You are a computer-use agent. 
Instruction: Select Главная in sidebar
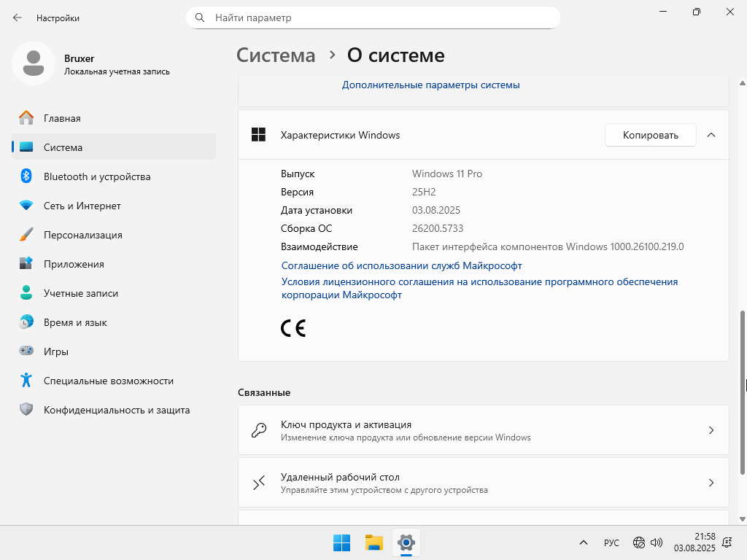pyautogui.click(x=114, y=117)
